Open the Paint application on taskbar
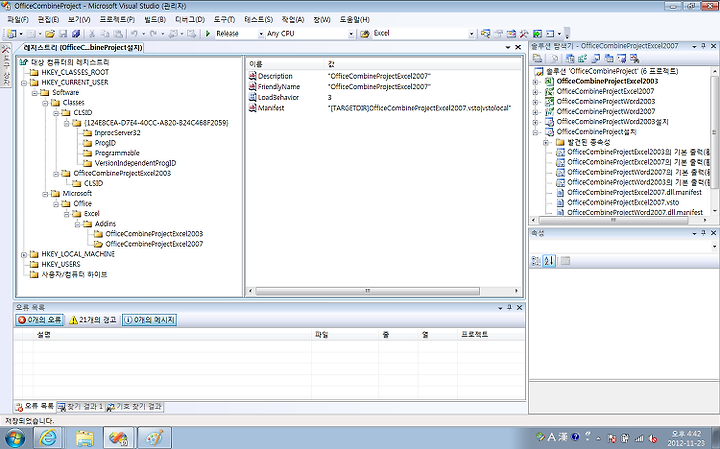This screenshot has height=449, width=720. point(154,438)
